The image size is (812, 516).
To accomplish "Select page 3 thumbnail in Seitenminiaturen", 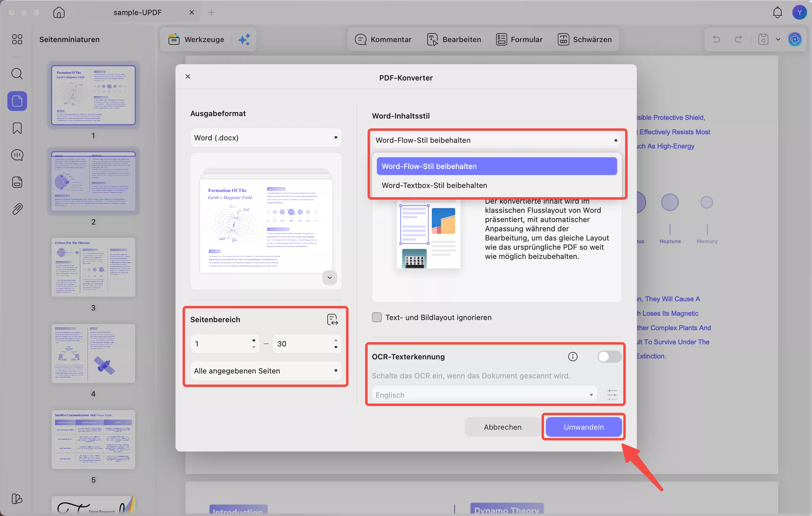I will pyautogui.click(x=93, y=268).
